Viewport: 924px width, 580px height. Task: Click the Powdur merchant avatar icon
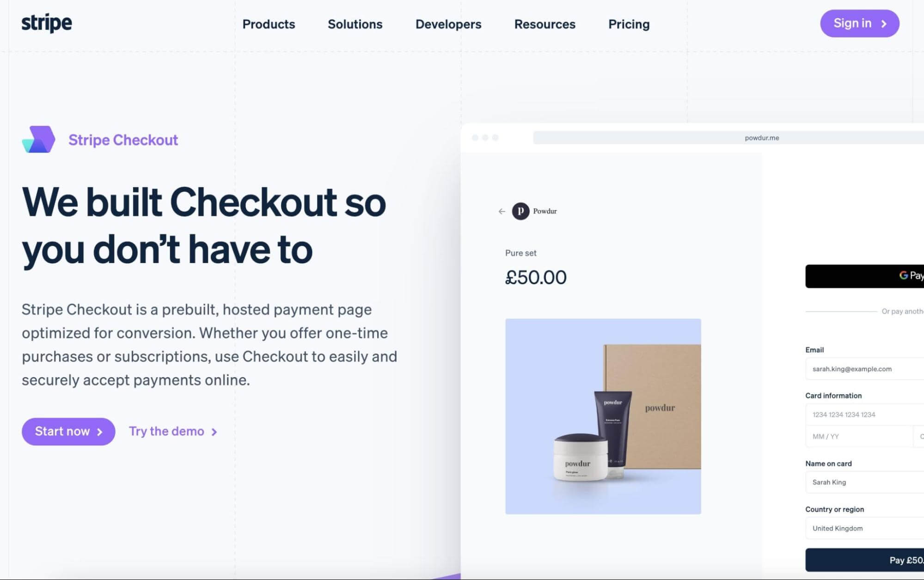pos(520,211)
